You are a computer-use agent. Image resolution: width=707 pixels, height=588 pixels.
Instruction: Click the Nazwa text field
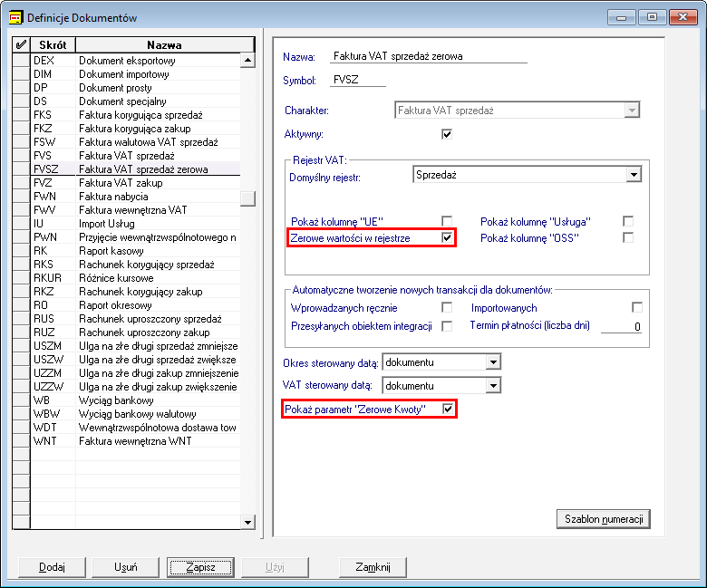tap(429, 56)
